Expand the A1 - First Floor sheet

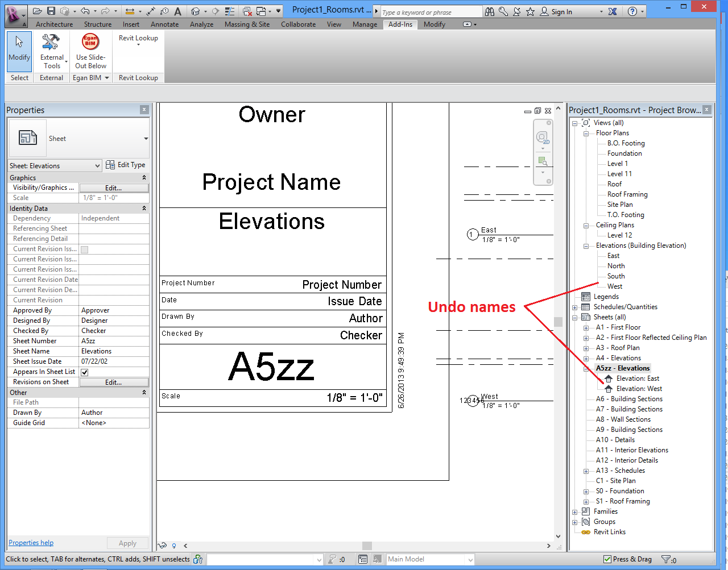pos(586,328)
